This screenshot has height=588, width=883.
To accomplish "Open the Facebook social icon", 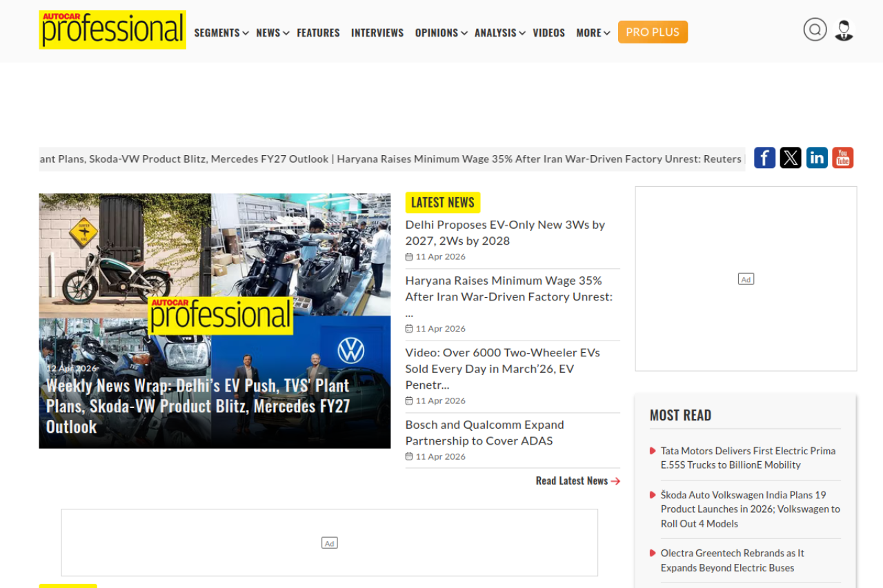I will pyautogui.click(x=764, y=158).
